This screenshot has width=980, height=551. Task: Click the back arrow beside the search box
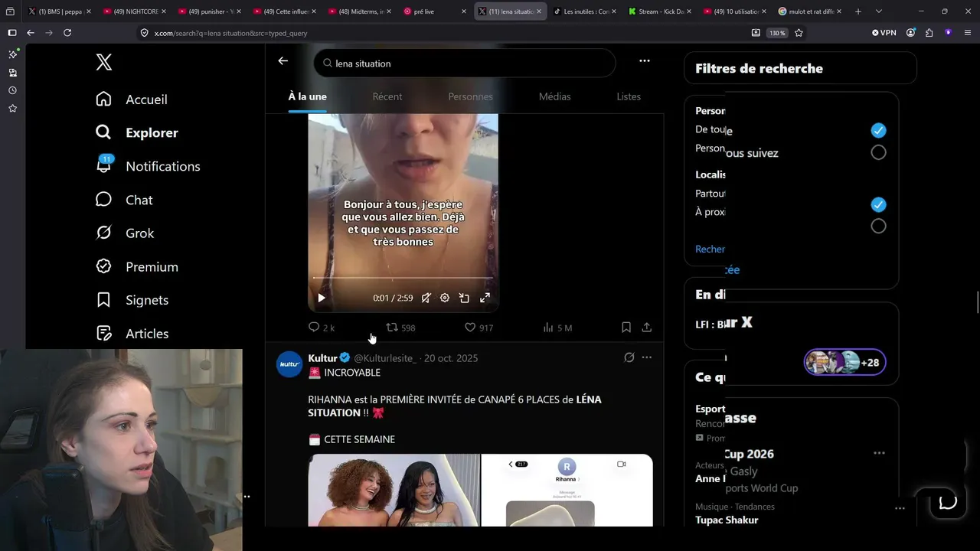[x=283, y=61]
